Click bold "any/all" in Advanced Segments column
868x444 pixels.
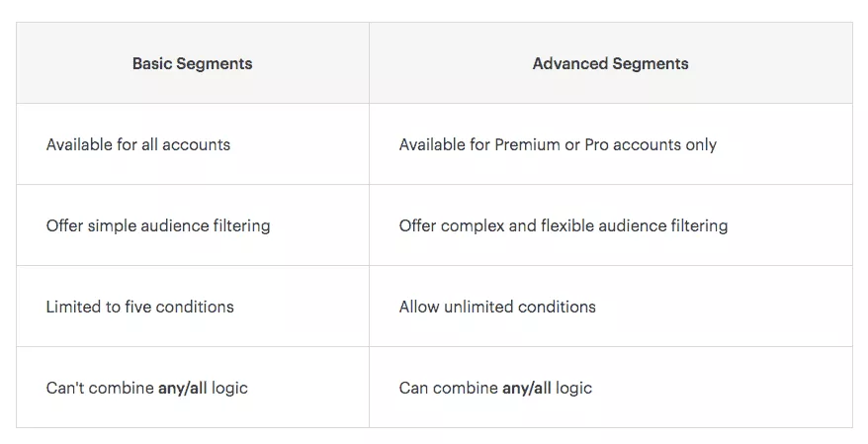526,388
